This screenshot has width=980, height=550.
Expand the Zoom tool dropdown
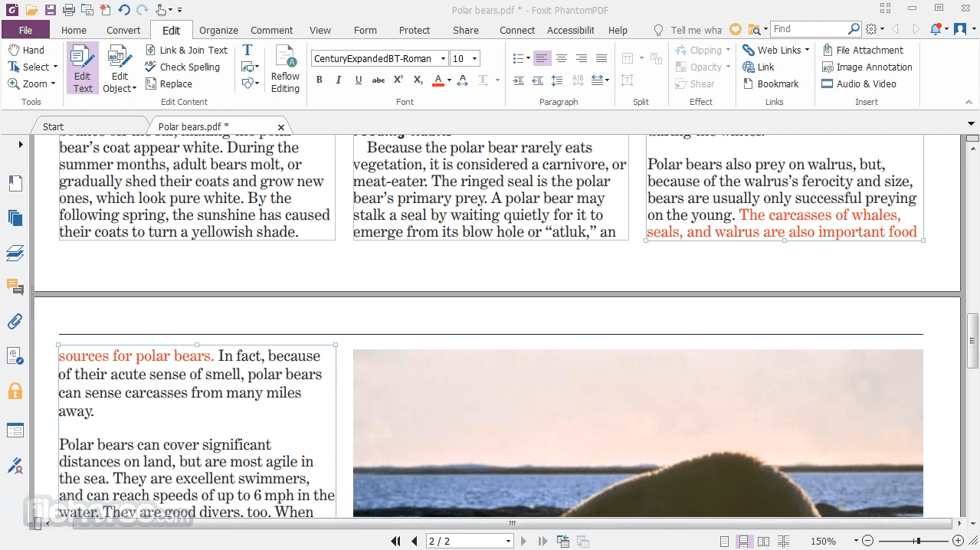pyautogui.click(x=53, y=83)
